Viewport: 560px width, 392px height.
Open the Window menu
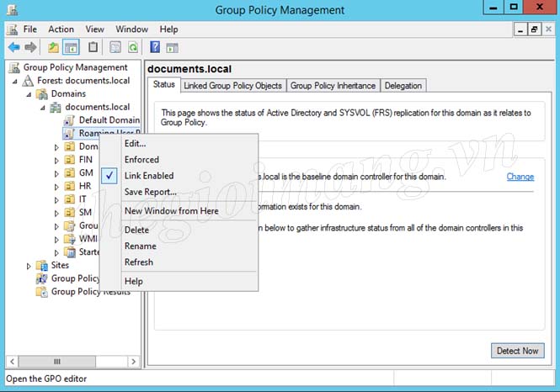pyautogui.click(x=131, y=29)
